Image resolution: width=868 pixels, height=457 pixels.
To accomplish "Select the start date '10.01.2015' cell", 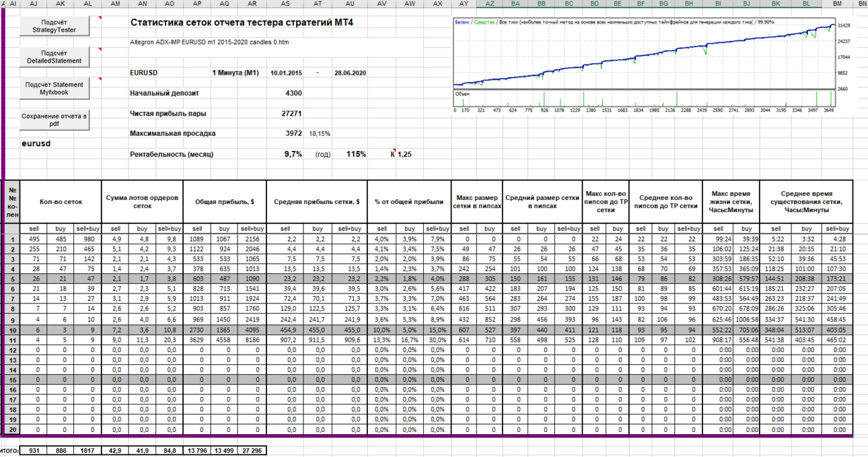I will coord(286,73).
